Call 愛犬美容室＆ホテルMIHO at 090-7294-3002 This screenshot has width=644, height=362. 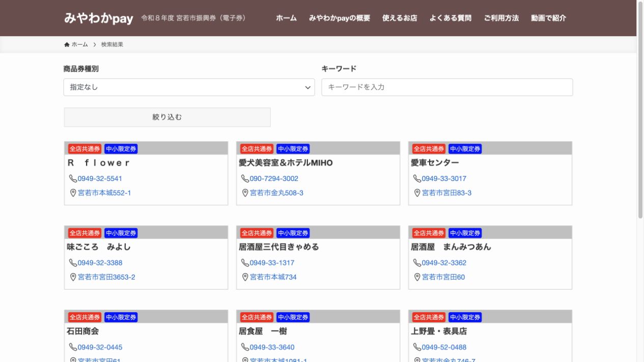pos(274,178)
